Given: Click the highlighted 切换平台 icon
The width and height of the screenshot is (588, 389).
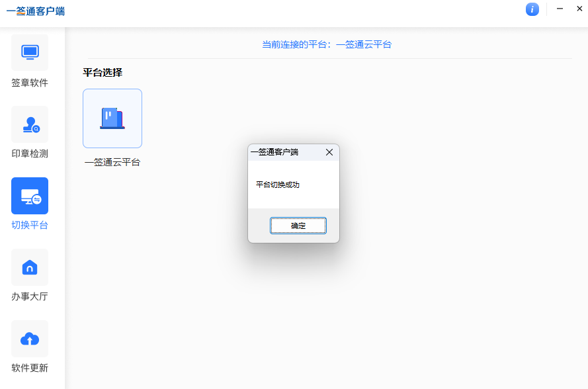Looking at the screenshot, I should tap(30, 196).
